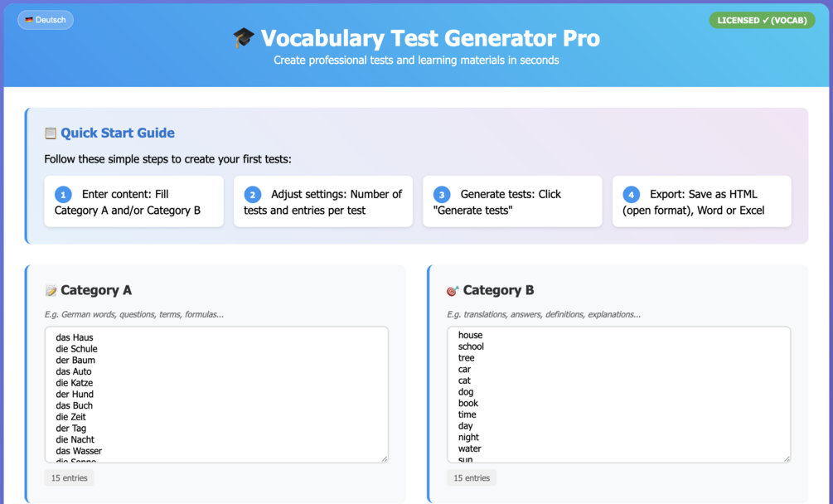Switch language with the Deutsch button
833x504 pixels.
(46, 20)
